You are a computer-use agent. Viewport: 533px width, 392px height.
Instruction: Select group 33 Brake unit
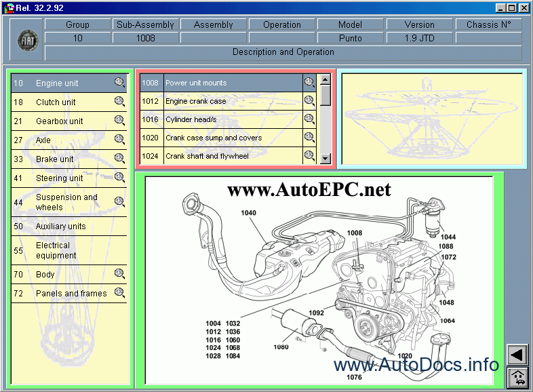click(69, 159)
